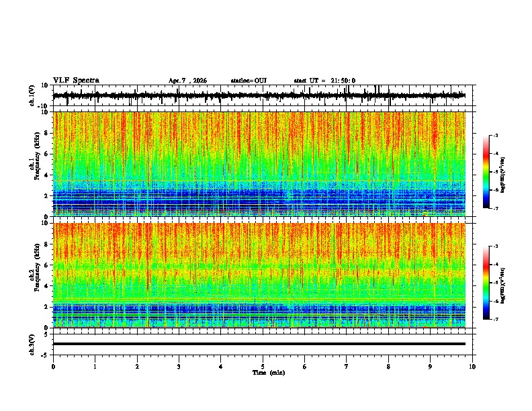
Task: Click the ch.2 colorbar log(PSD) unit label
Action: point(503,285)
